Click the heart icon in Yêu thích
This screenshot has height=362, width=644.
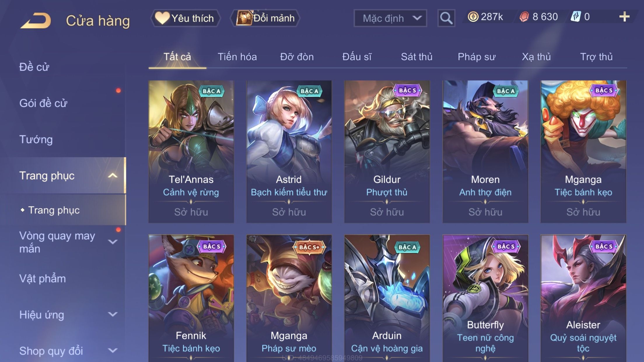click(162, 18)
